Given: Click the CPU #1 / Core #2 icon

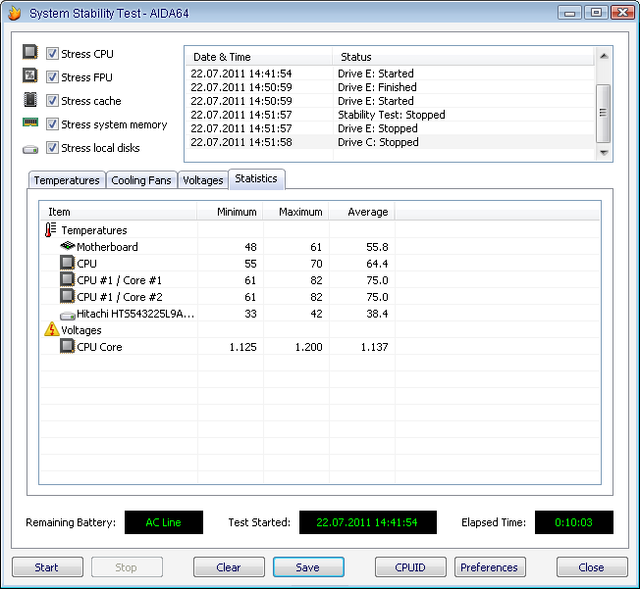Looking at the screenshot, I should click(67, 297).
